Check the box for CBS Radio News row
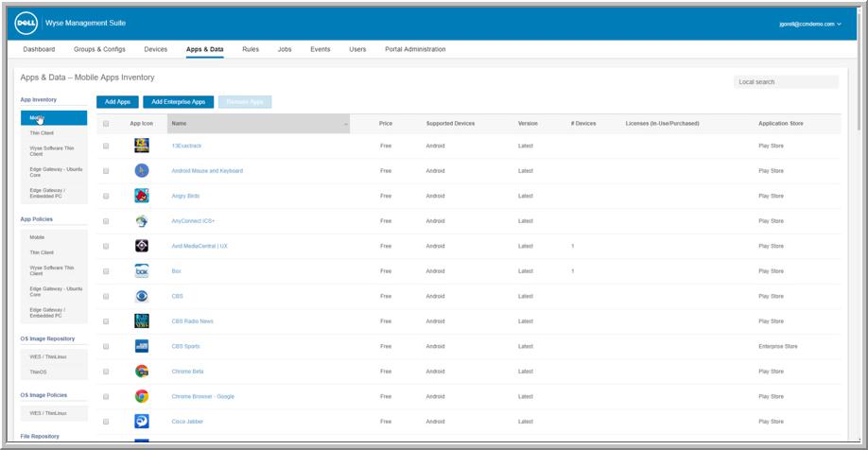The height and width of the screenshot is (450, 868). point(106,321)
